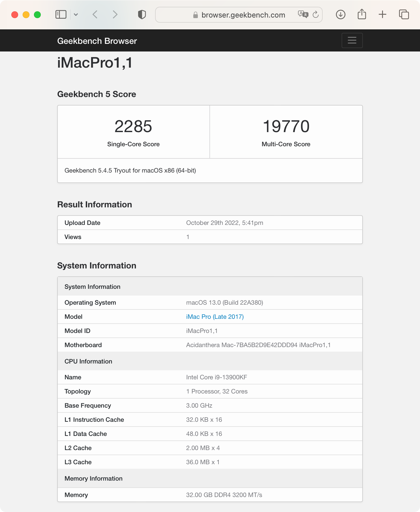Screen dimensions: 420x512
Task: Select the Intel Core i9-13900KF CPU name
Action: [217, 377]
